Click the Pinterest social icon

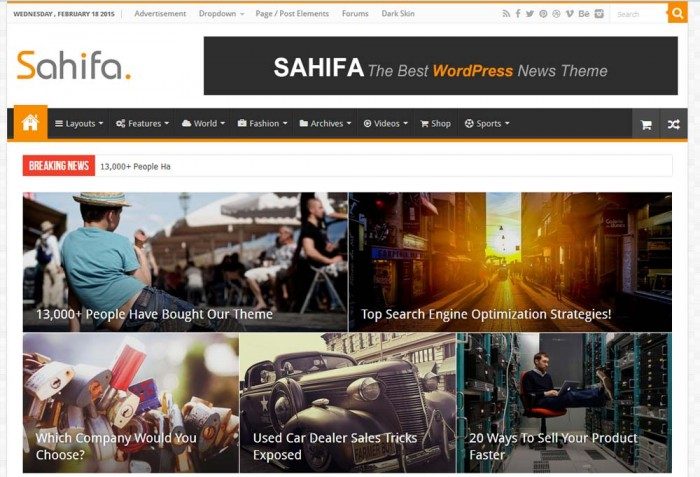pos(543,14)
